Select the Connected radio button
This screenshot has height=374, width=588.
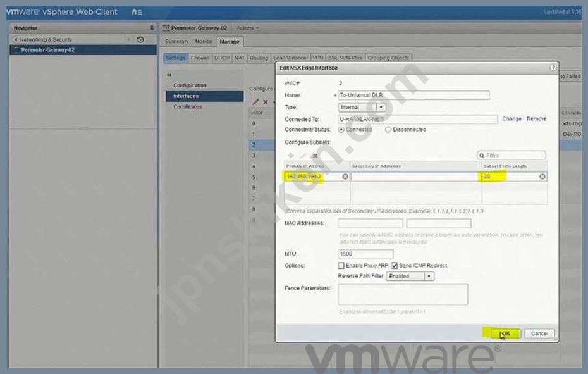tap(341, 130)
